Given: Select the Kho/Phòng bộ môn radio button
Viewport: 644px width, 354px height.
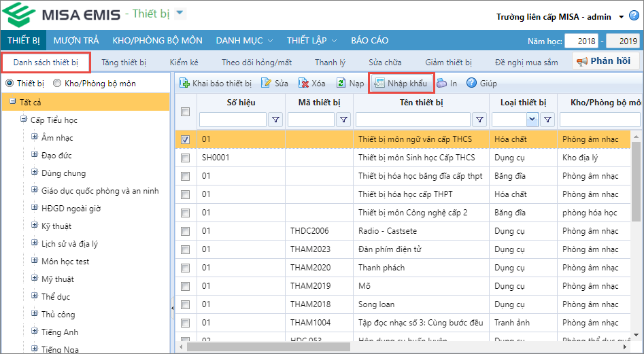Looking at the screenshot, I should click(x=58, y=84).
